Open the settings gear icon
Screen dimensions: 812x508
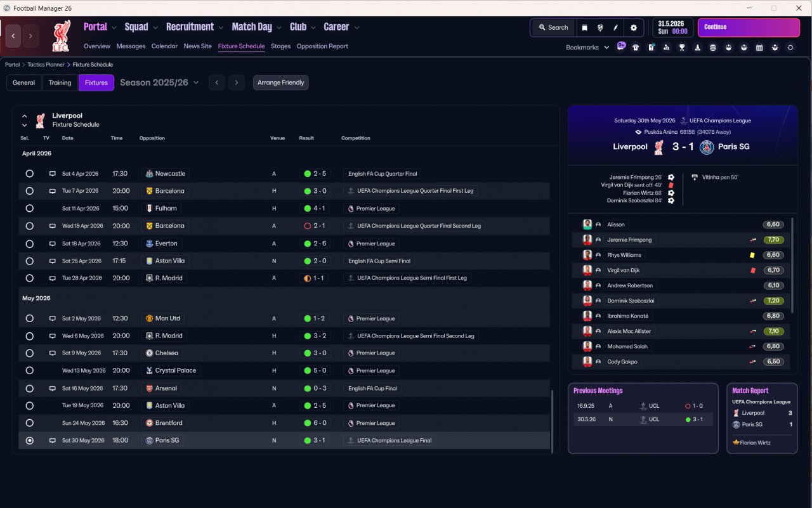(633, 28)
